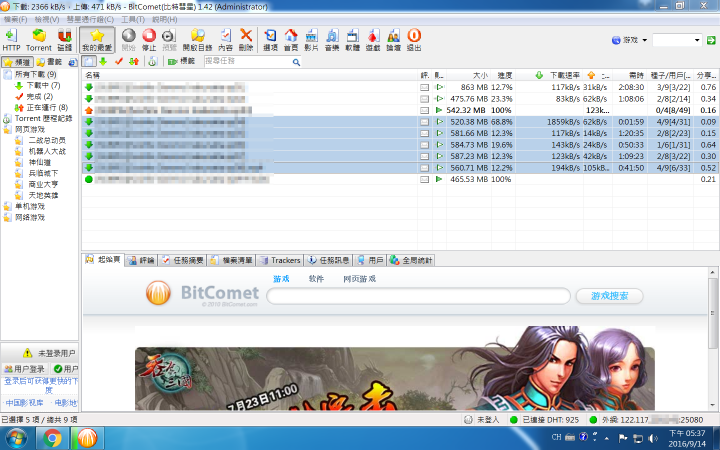Click the green go arrow beside the search box

click(x=711, y=40)
